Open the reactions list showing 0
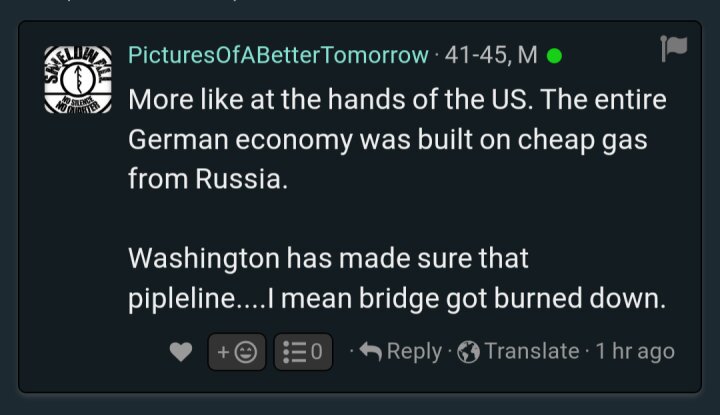Viewport: 720px width, 415px height. (303, 352)
